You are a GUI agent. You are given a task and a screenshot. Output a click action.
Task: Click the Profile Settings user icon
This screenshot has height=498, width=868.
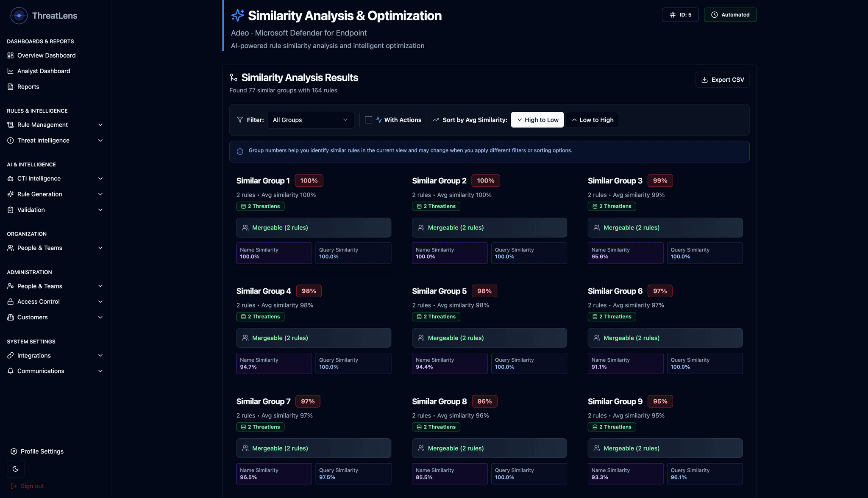(14, 451)
